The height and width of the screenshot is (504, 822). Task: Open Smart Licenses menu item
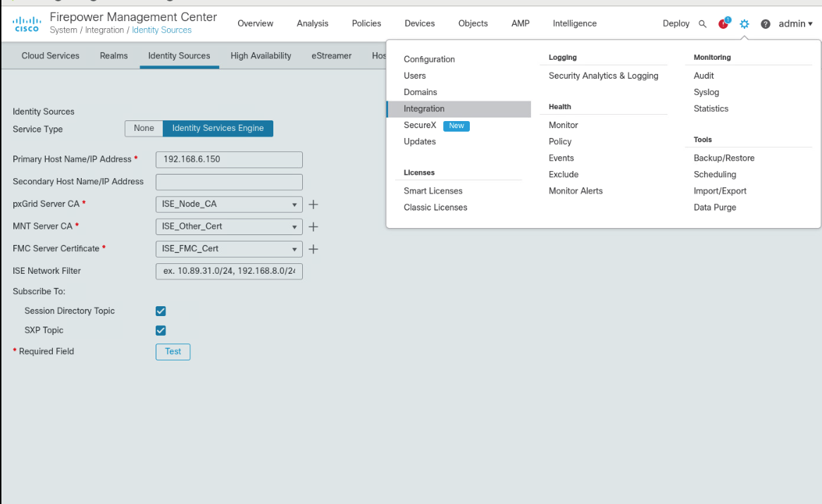[433, 191]
